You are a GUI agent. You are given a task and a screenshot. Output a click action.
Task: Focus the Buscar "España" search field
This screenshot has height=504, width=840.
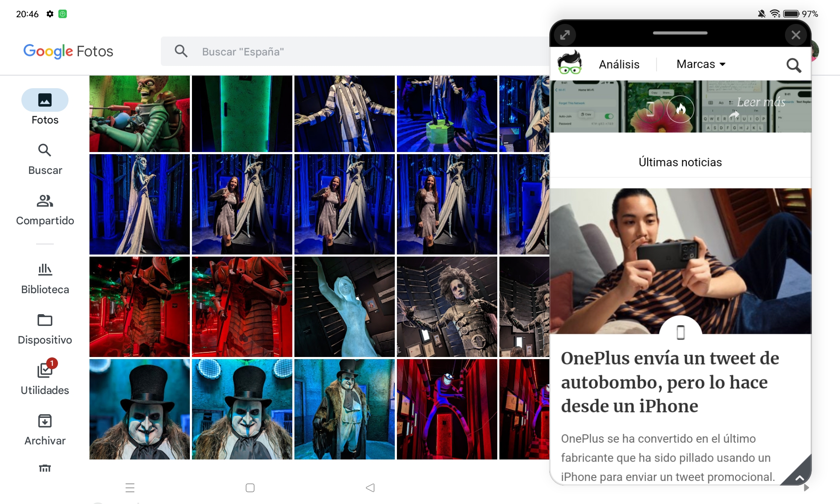click(x=355, y=51)
